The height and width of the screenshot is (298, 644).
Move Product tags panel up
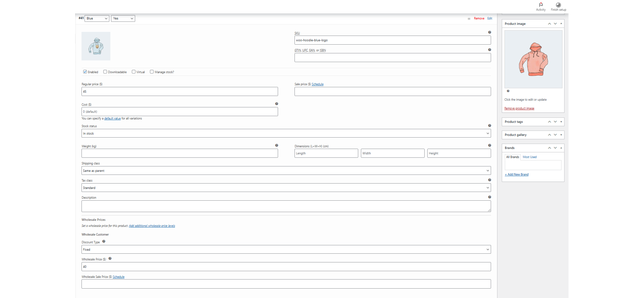tap(549, 122)
